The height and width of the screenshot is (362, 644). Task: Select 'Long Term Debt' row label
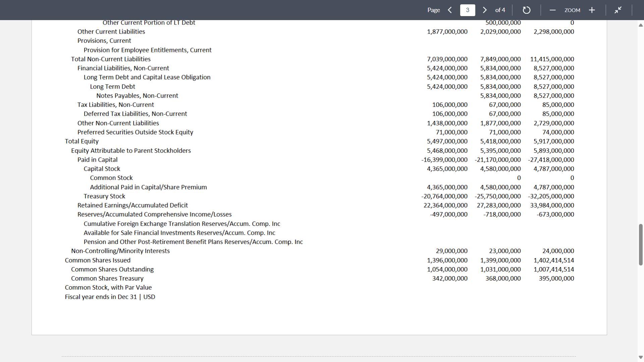pyautogui.click(x=112, y=86)
